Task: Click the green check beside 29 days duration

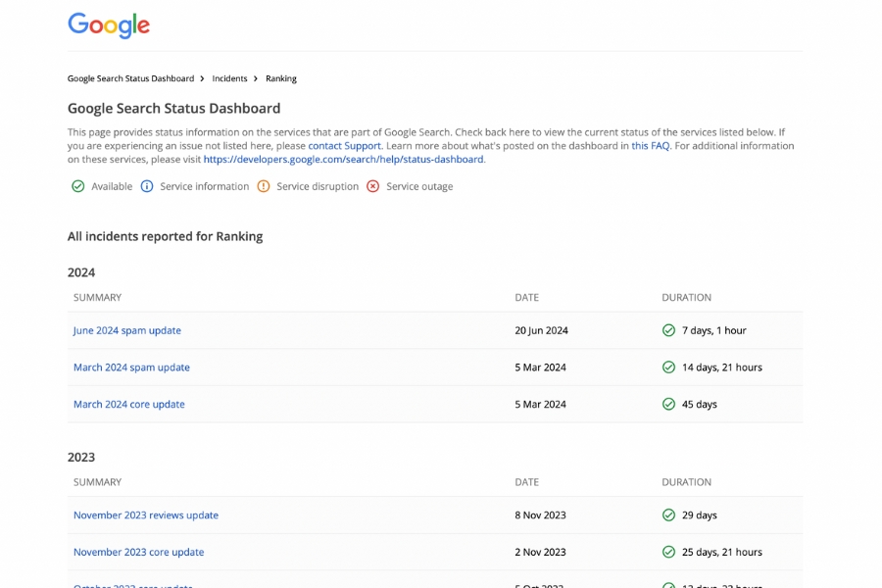Action: (x=669, y=514)
